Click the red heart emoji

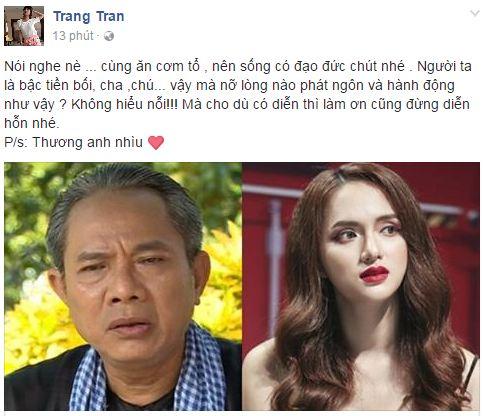(156, 142)
